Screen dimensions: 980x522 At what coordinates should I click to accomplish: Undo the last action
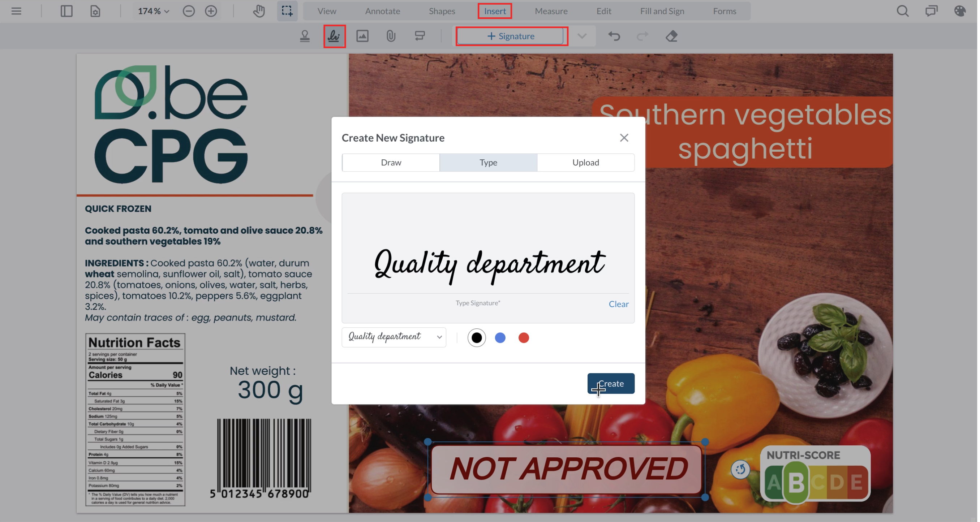tap(614, 36)
